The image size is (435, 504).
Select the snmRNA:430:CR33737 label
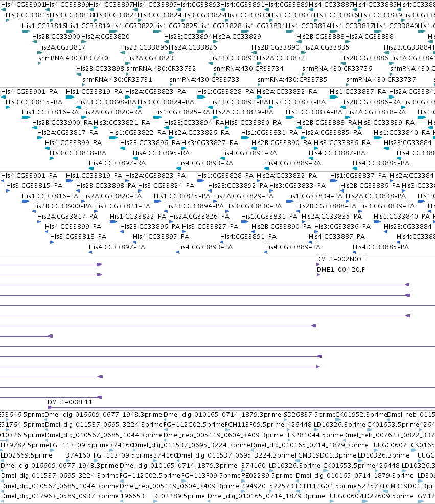tap(381, 79)
